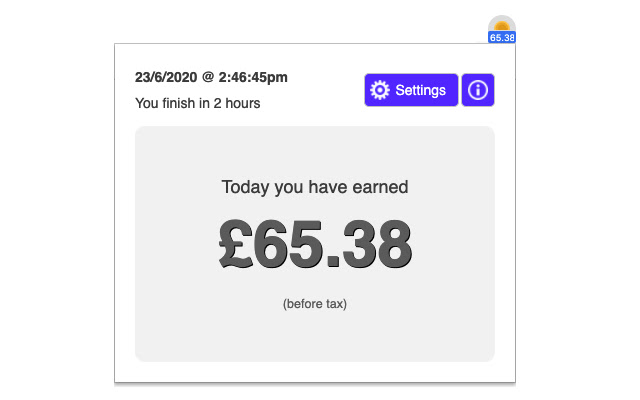Click the large £65.38 earnings amount
This screenshot has width=640, height=400.
pyautogui.click(x=315, y=244)
